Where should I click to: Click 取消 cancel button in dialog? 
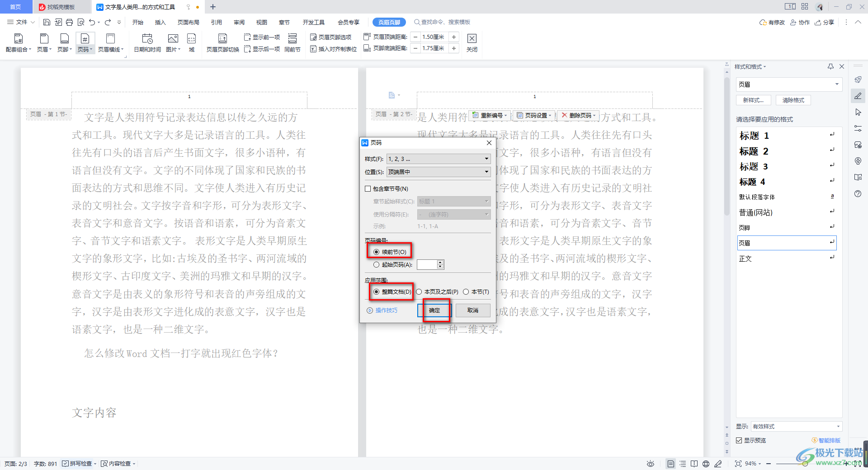coord(473,310)
